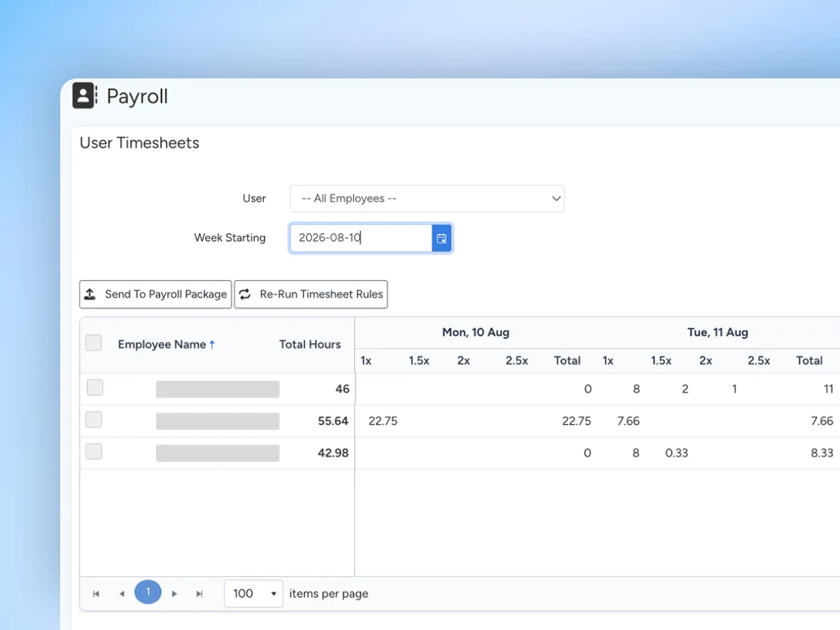Viewport: 840px width, 630px height.
Task: Click the 46 total hours cell
Action: pos(342,389)
